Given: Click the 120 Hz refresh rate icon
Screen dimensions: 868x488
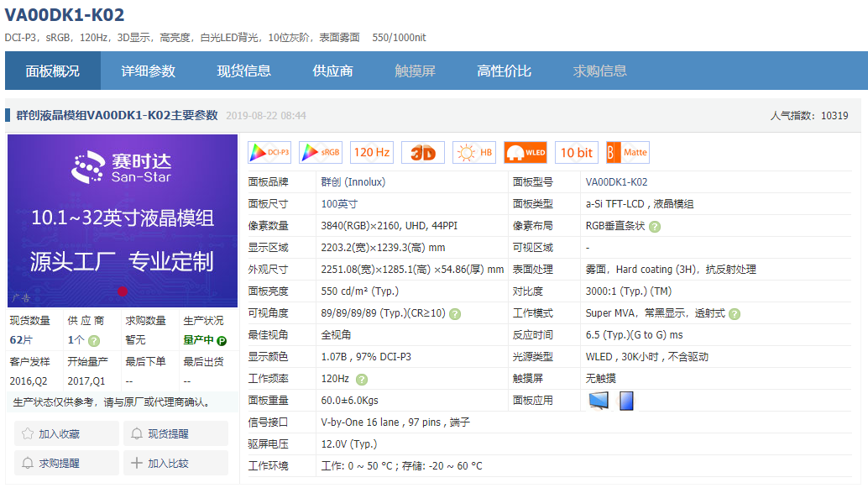Looking at the screenshot, I should click(x=371, y=152).
